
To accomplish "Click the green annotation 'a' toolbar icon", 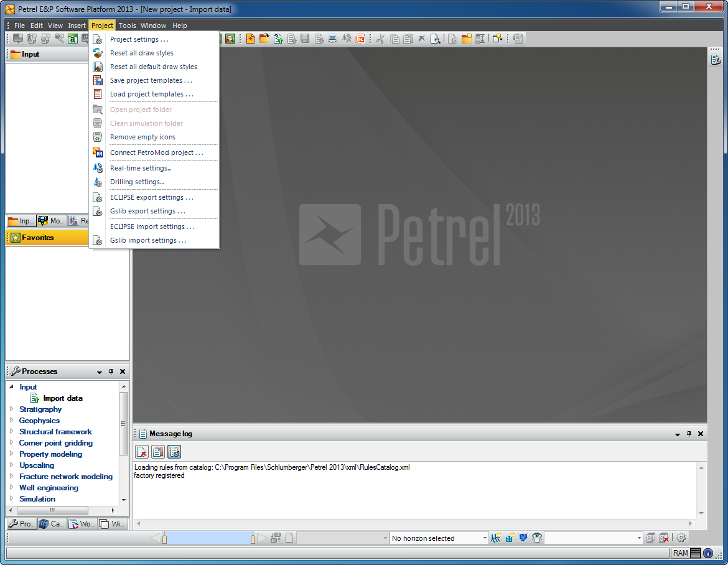I will tap(73, 39).
